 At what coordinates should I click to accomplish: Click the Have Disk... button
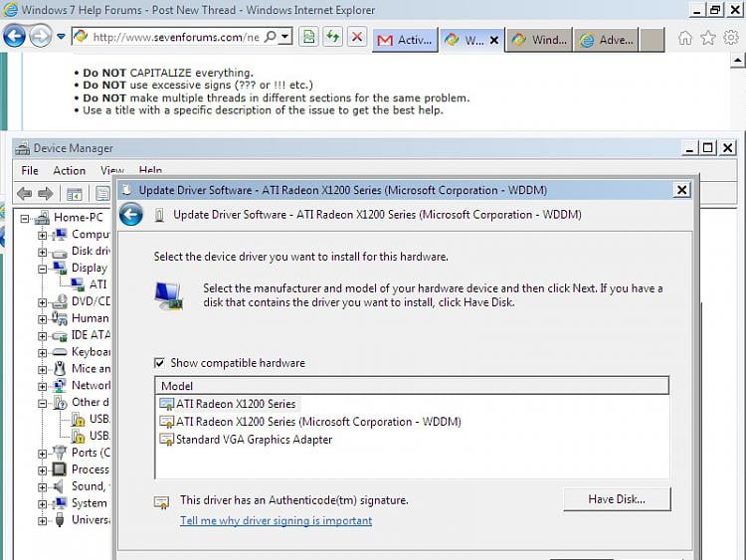click(x=617, y=499)
